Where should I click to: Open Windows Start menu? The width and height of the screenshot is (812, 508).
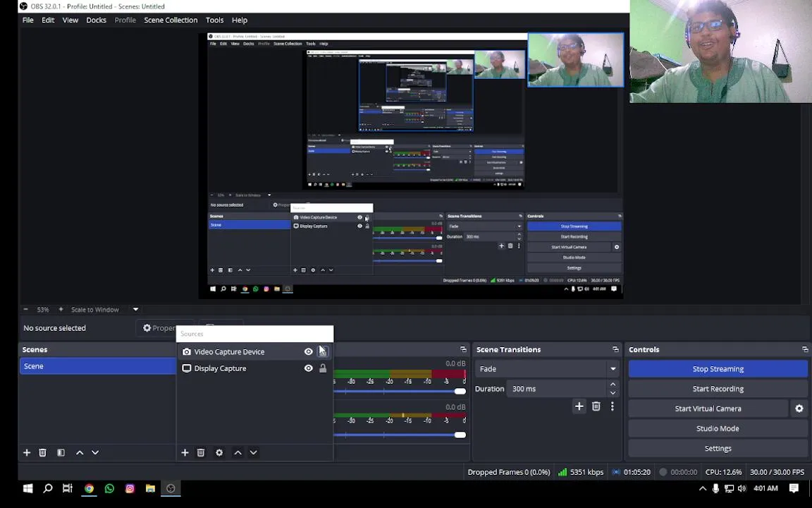28,488
